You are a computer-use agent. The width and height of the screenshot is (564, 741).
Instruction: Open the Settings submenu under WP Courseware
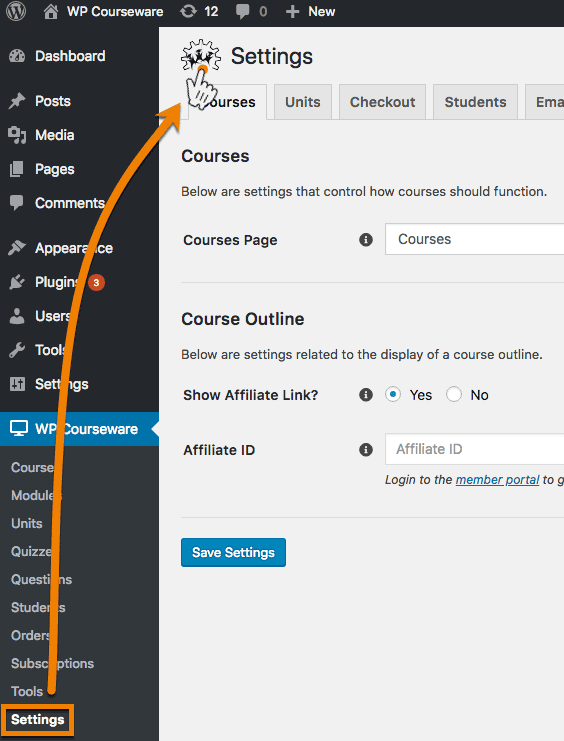(x=37, y=720)
